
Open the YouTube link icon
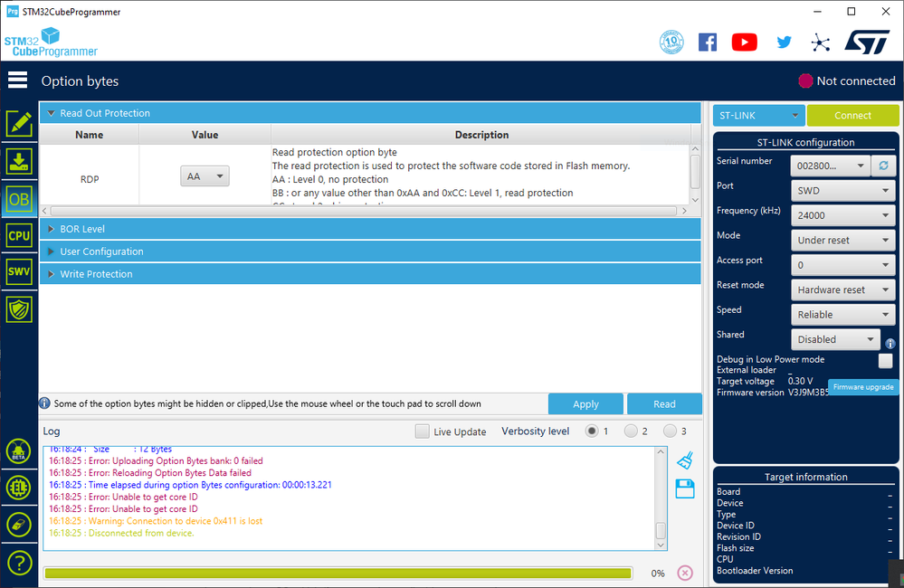tap(745, 43)
